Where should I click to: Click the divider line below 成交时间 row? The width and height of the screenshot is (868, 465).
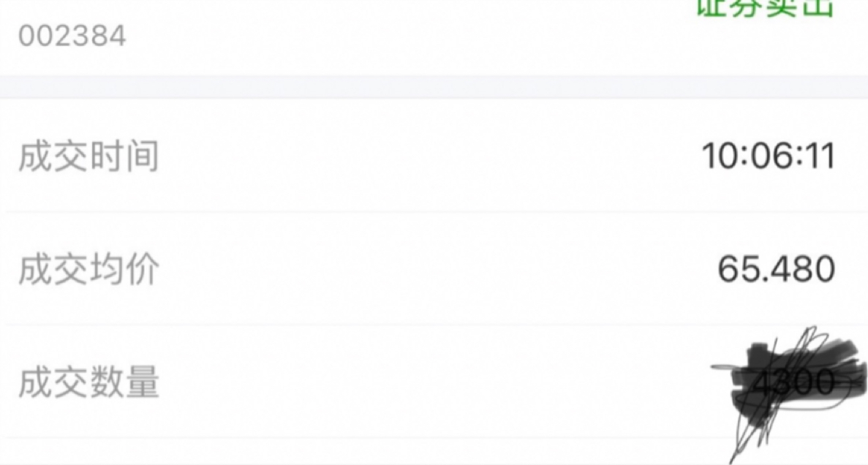click(x=434, y=211)
